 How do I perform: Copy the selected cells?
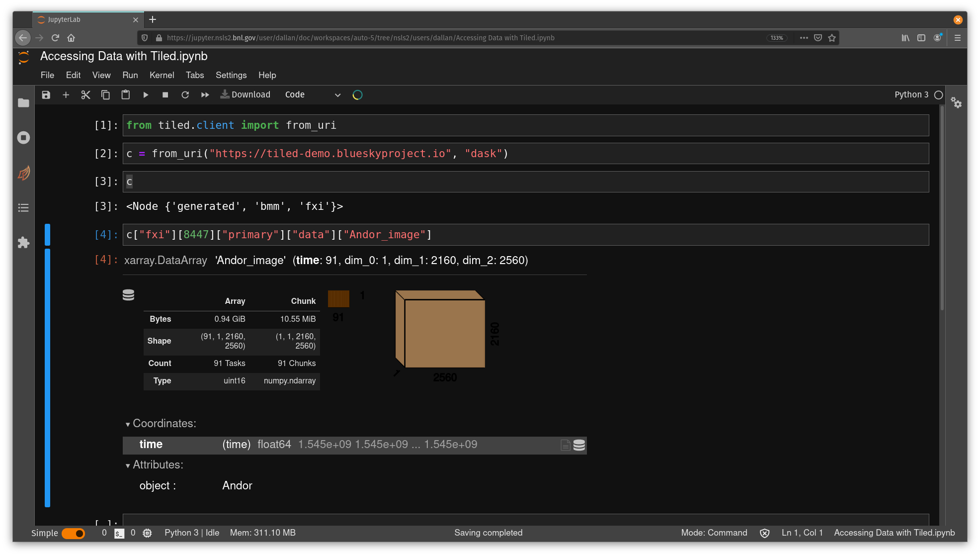pyautogui.click(x=105, y=94)
